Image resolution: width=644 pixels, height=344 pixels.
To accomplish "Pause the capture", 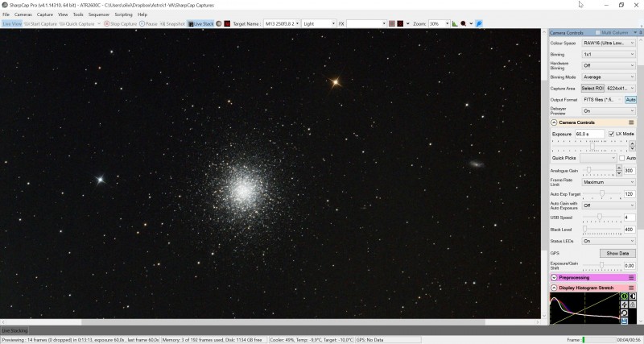I will 148,24.
